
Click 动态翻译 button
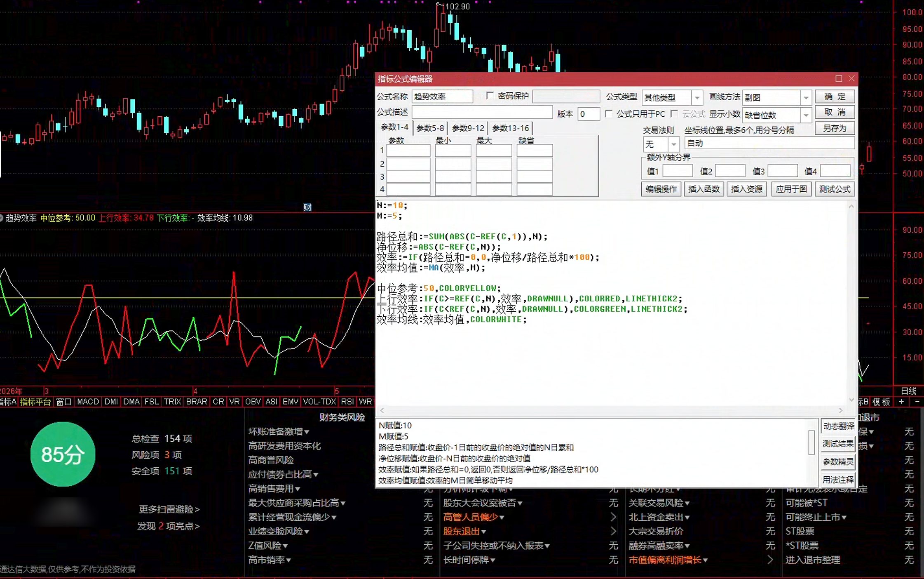click(838, 426)
